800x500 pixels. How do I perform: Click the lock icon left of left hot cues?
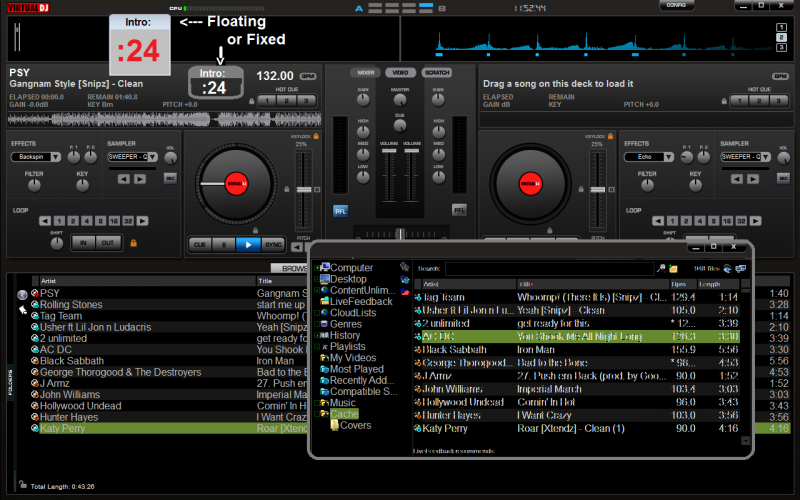click(252, 101)
